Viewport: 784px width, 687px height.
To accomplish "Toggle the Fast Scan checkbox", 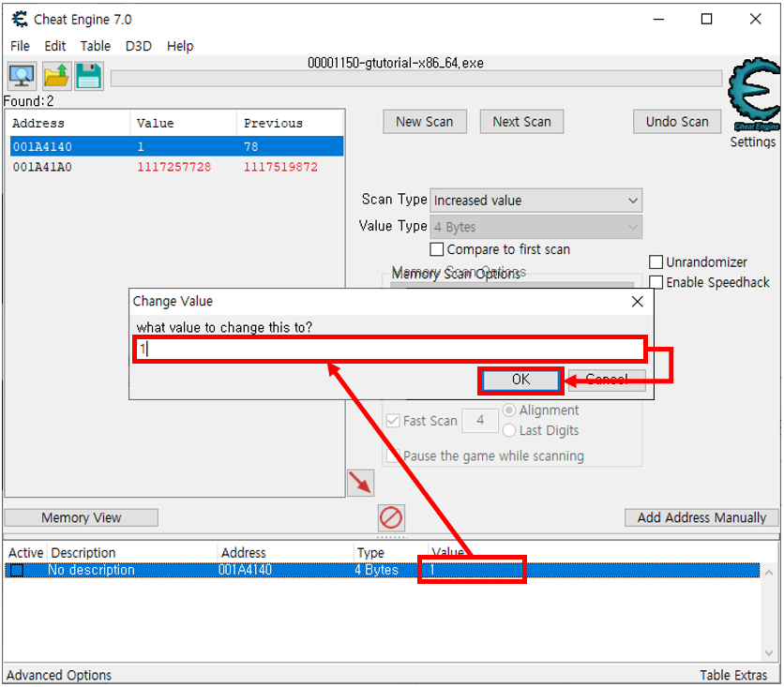I will tap(393, 421).
